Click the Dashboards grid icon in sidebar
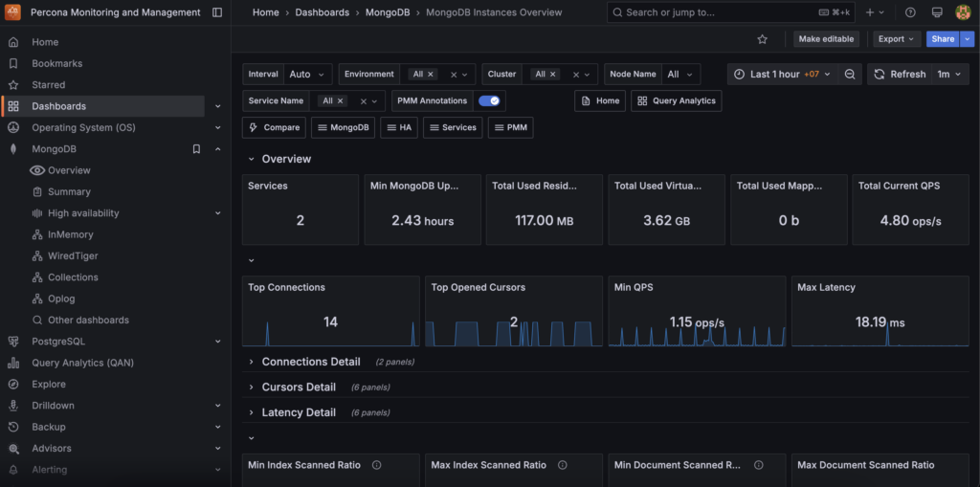Viewport: 980px width, 487px height. 13,106
